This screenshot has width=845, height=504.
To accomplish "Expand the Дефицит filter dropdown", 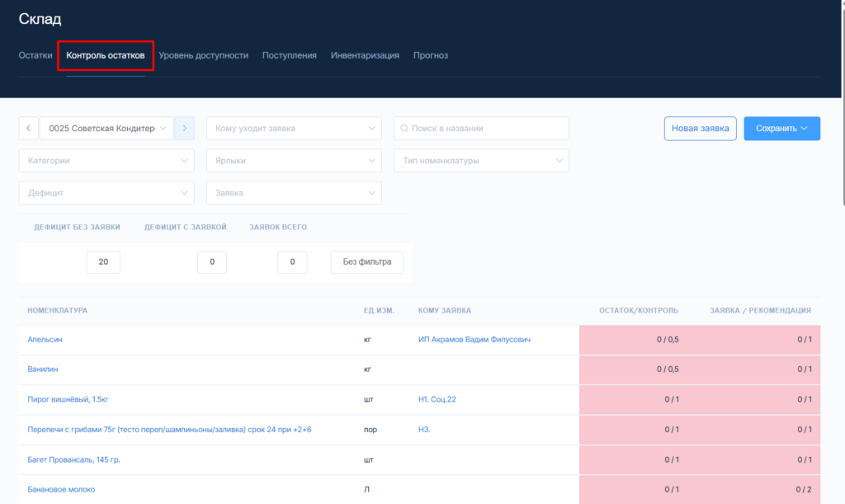I will (x=106, y=193).
